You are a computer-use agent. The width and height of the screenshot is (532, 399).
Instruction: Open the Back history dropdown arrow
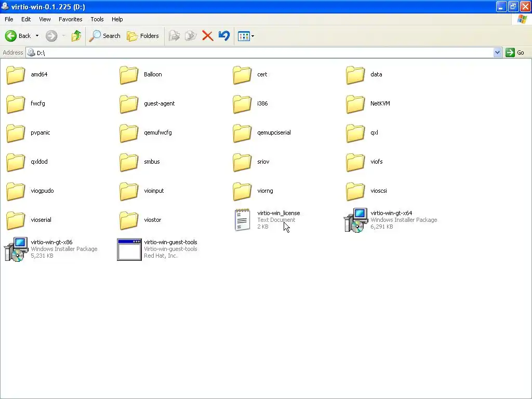[x=37, y=36]
